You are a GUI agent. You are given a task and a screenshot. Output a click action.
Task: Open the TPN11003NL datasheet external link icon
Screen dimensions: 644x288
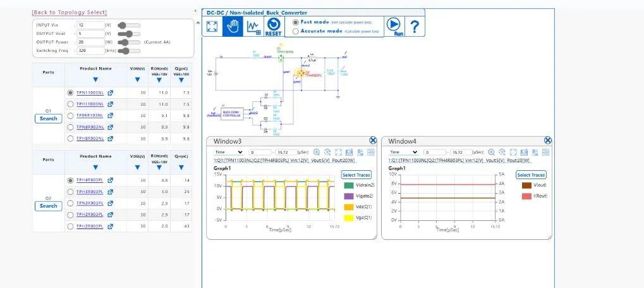click(x=110, y=93)
